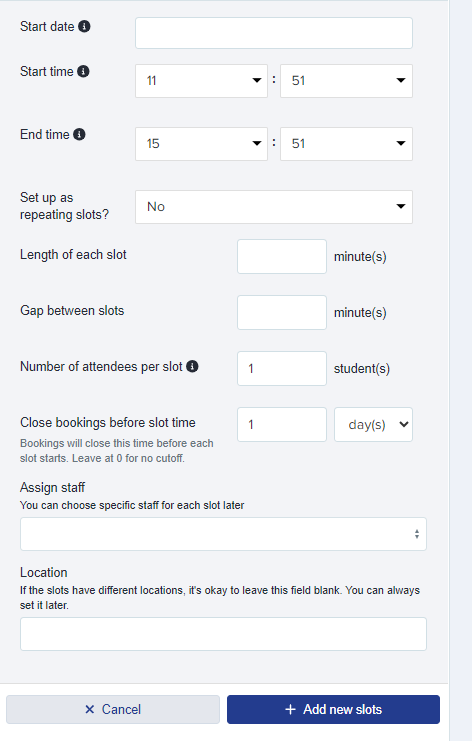Click the Cancel button

click(113, 709)
